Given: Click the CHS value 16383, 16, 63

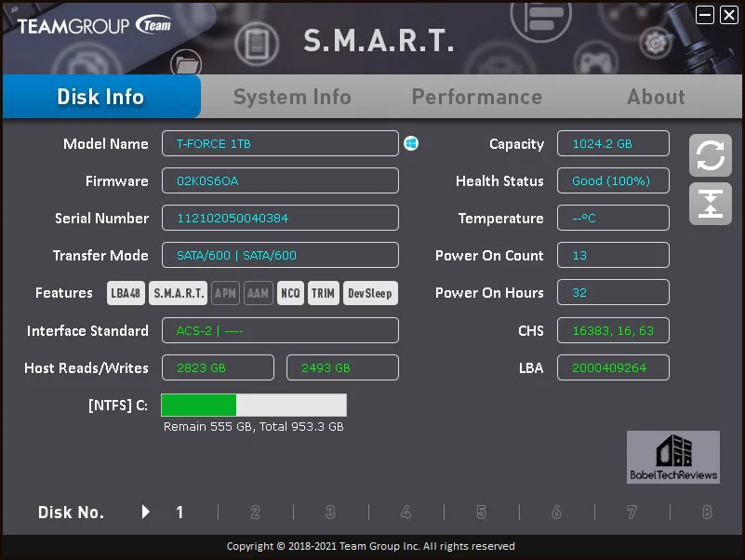Looking at the screenshot, I should pos(613,330).
